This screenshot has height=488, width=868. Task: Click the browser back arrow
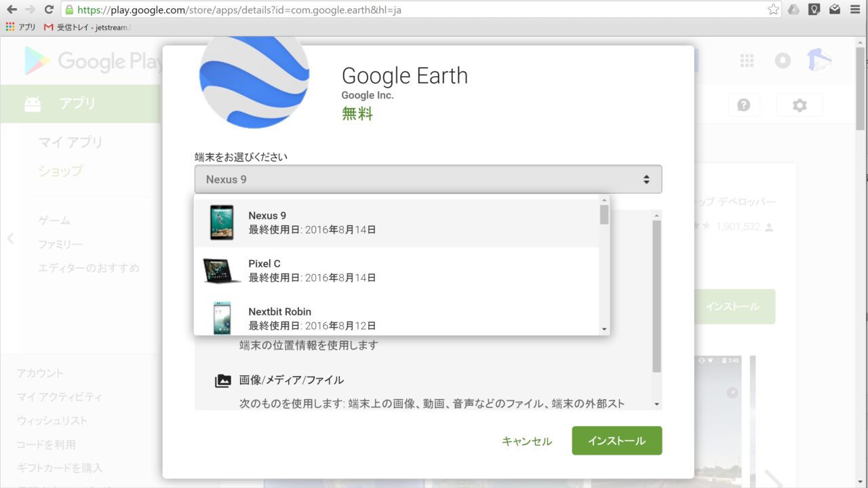(x=12, y=10)
